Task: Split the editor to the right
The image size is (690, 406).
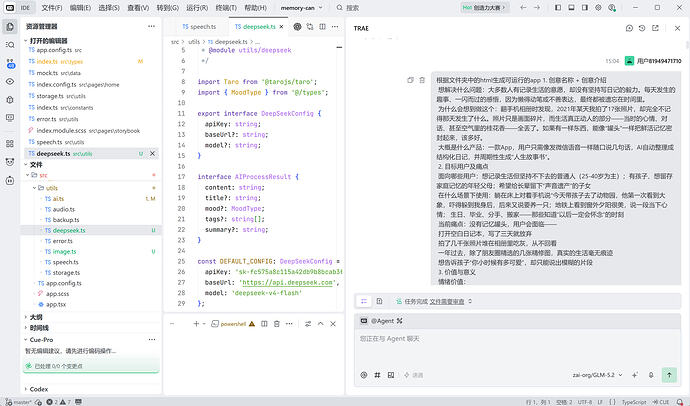Action: pos(323,27)
